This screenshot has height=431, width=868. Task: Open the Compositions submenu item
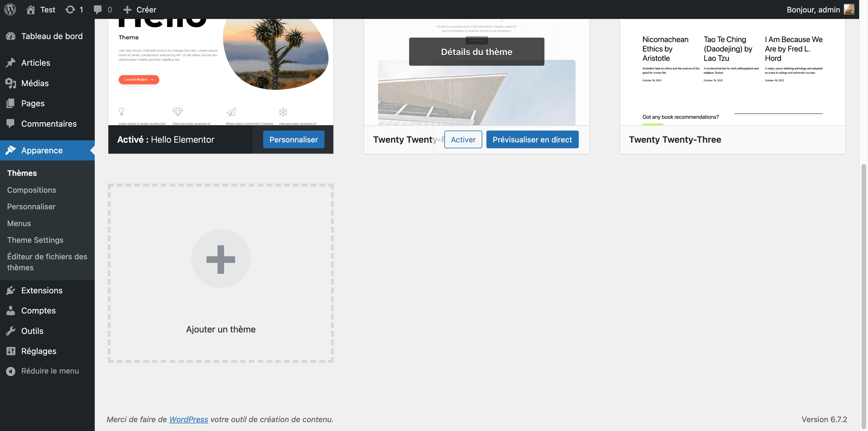pyautogui.click(x=32, y=190)
